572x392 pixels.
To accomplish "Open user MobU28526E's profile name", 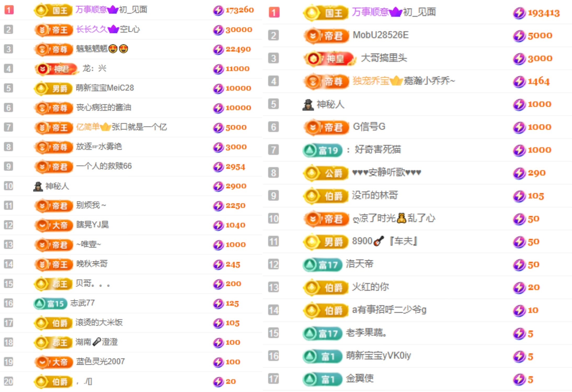I will point(380,35).
